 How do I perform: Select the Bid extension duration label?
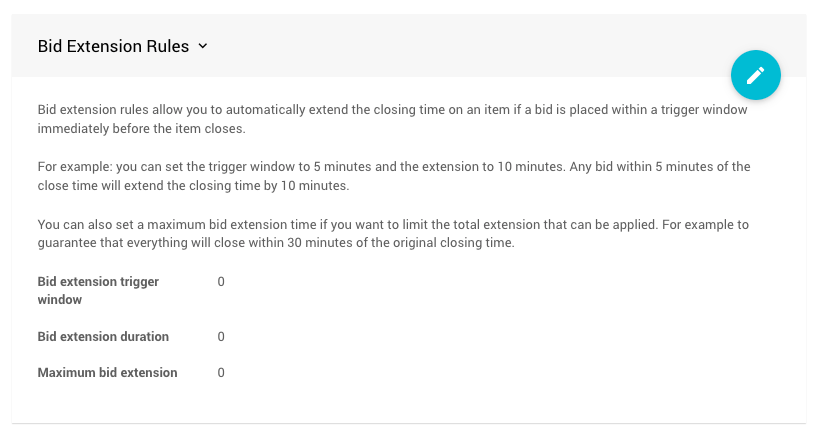point(103,337)
